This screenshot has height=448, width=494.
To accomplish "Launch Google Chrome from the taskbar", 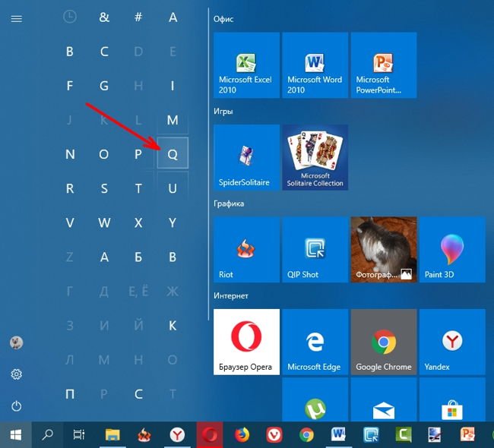I will tap(306, 435).
